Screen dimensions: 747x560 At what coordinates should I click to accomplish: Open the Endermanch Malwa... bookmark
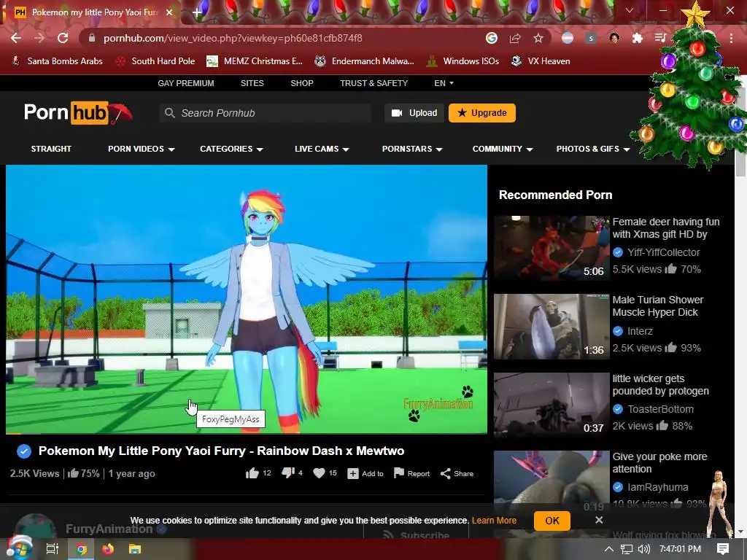[364, 61]
